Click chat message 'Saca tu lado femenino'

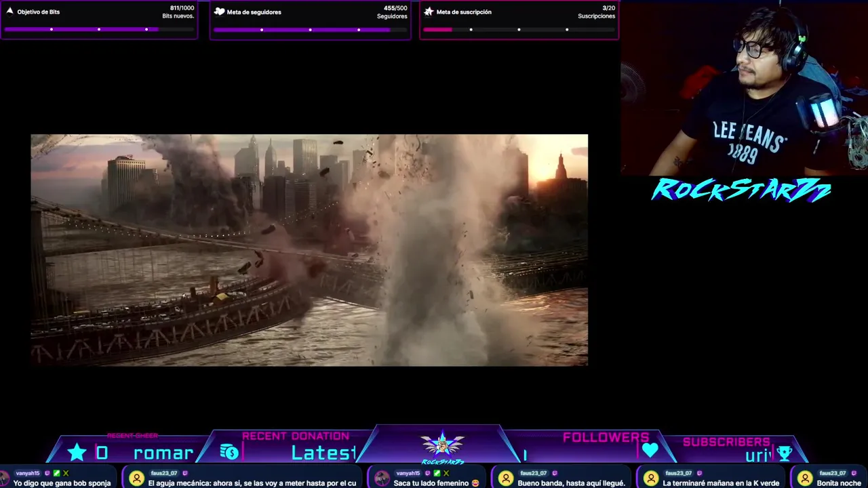coord(436,483)
